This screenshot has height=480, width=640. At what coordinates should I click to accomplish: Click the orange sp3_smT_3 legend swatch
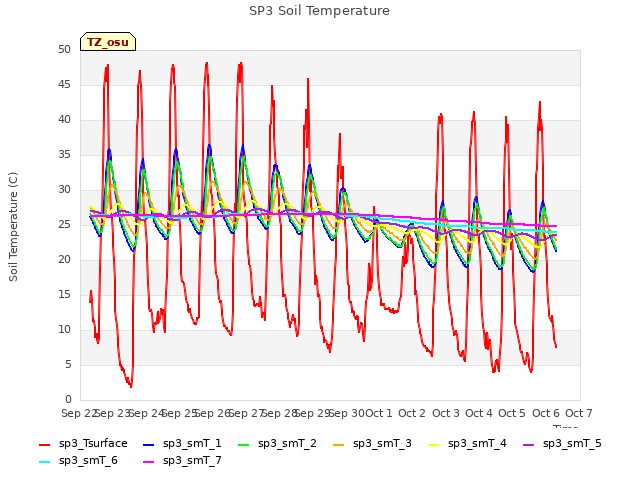click(339, 444)
